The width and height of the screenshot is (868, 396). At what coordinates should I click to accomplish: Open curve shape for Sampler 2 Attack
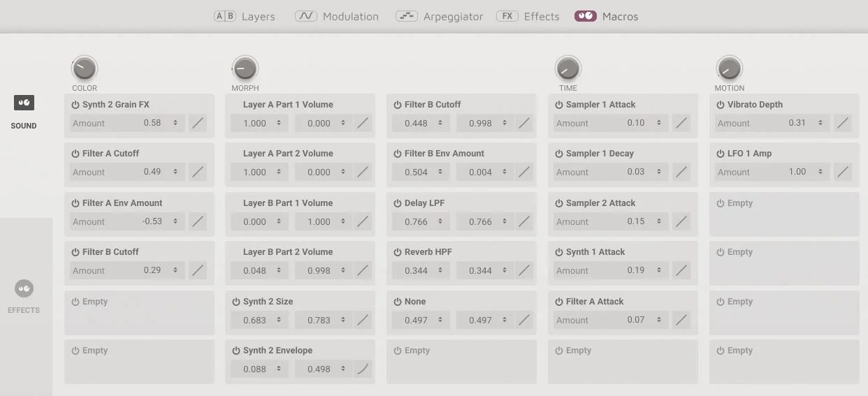(681, 221)
